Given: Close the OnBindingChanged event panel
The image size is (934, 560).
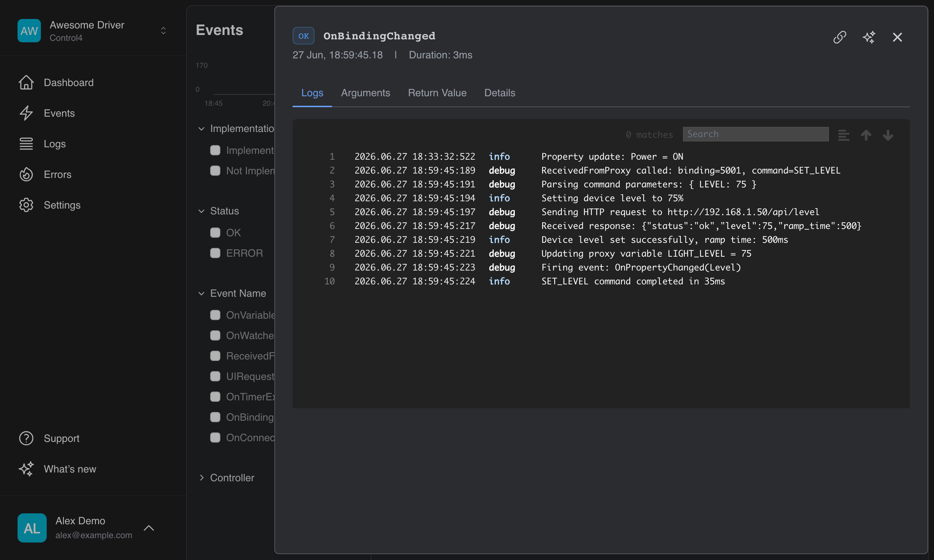Looking at the screenshot, I should (x=897, y=37).
